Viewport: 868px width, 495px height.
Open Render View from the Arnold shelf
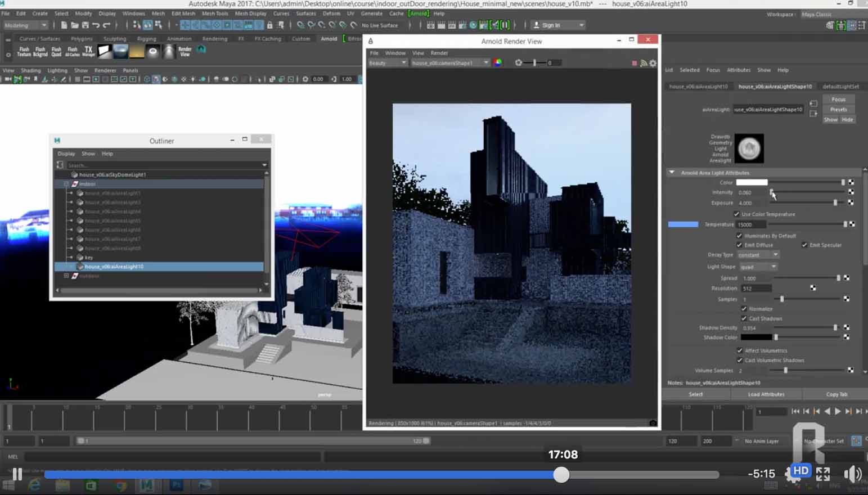185,51
